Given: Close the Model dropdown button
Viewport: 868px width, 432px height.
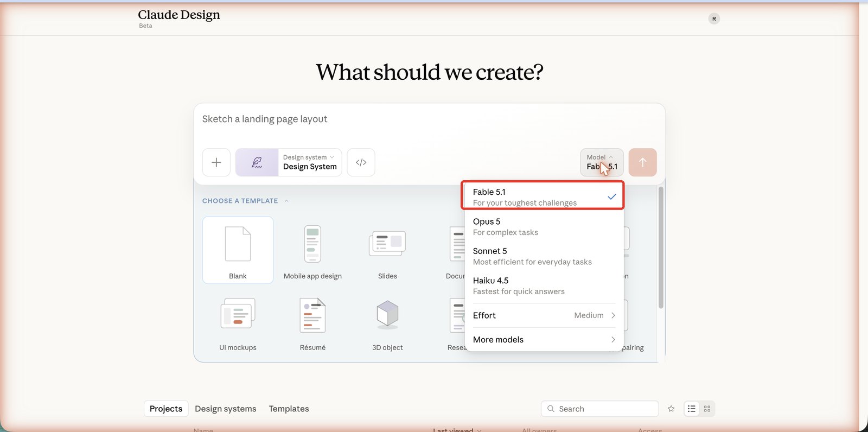Looking at the screenshot, I should tap(602, 162).
